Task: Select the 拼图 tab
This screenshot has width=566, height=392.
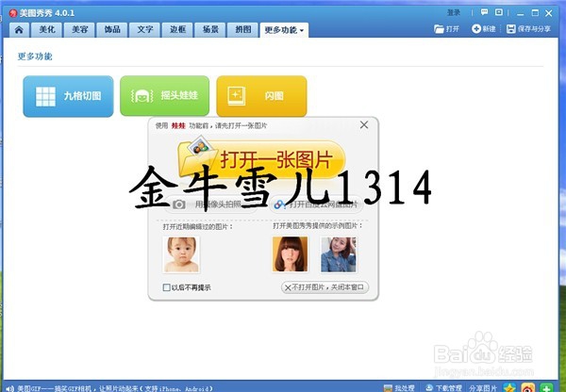Action: pyautogui.click(x=242, y=30)
